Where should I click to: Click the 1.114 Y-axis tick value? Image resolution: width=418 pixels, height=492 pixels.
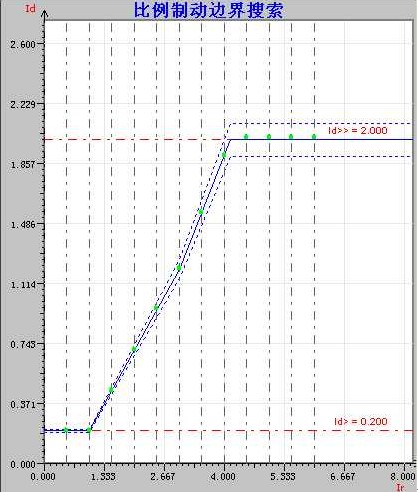coord(22,284)
